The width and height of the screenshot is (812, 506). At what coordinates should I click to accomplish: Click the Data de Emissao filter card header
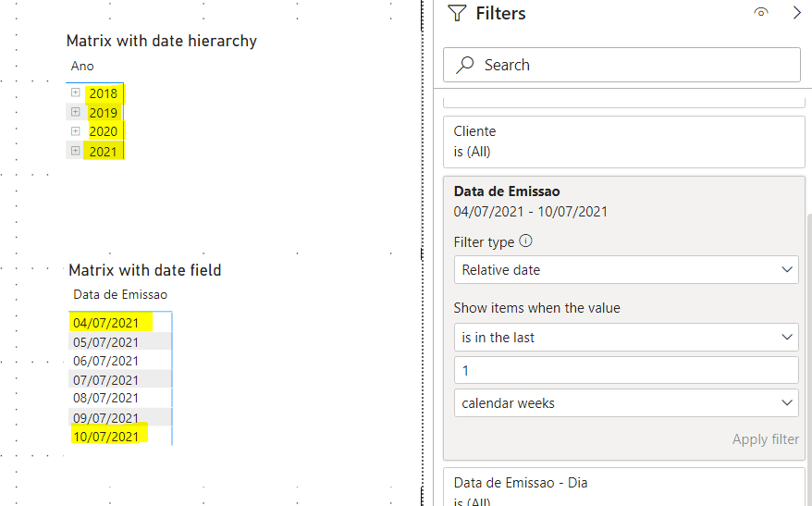507,191
